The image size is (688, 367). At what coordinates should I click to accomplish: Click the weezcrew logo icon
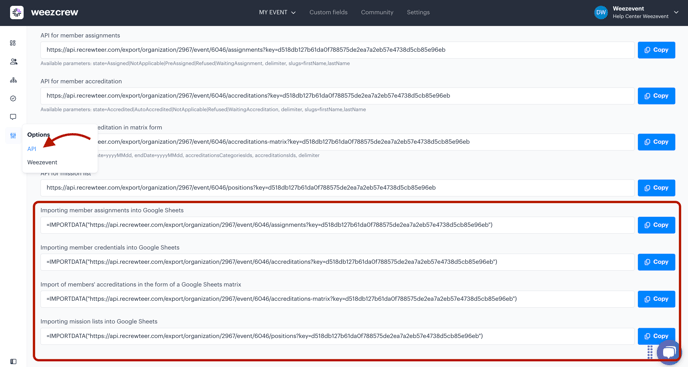17,12
